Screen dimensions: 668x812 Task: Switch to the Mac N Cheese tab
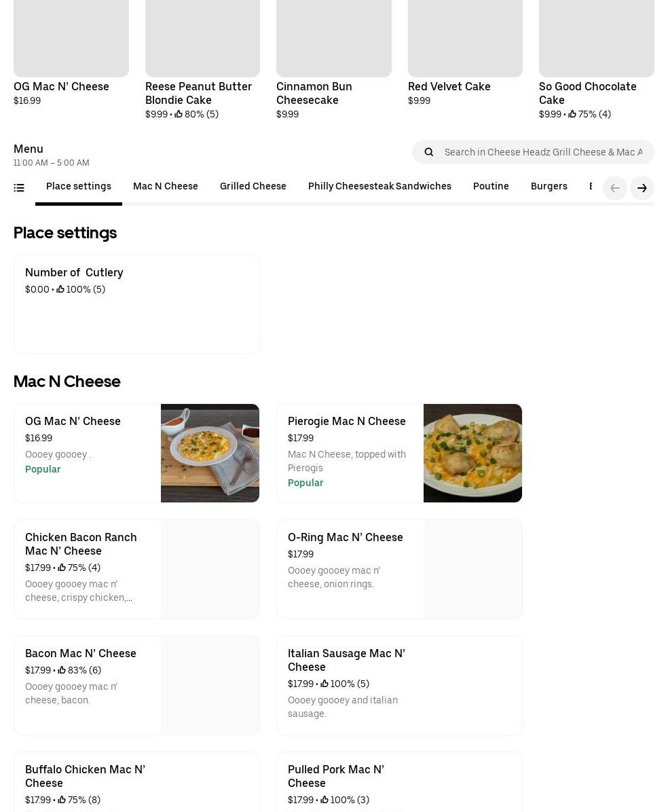pyautogui.click(x=166, y=186)
